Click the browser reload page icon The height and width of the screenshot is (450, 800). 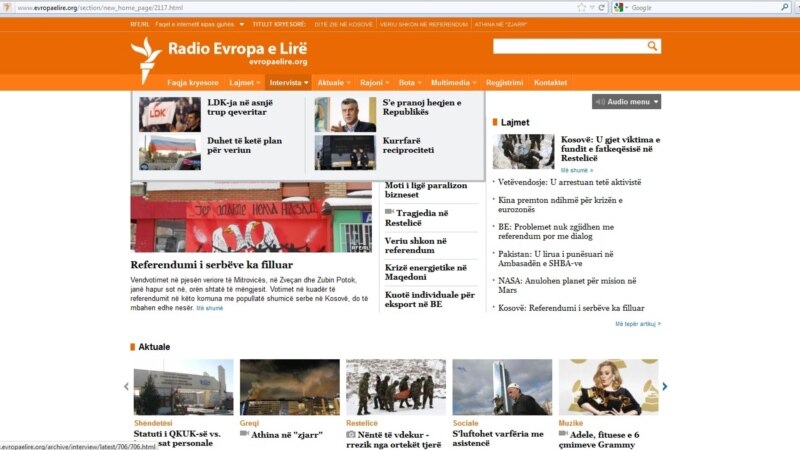click(601, 7)
